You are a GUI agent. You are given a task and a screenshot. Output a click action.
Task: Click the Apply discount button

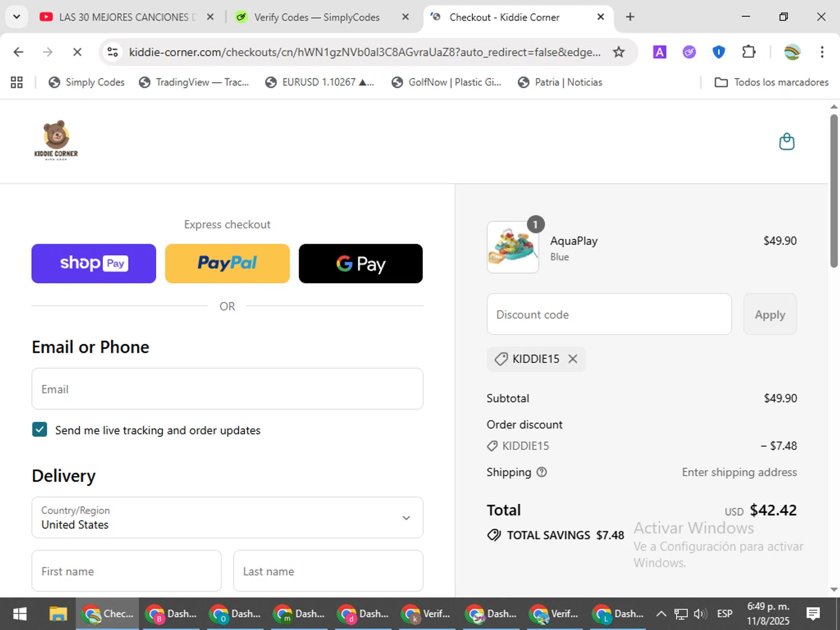770,314
